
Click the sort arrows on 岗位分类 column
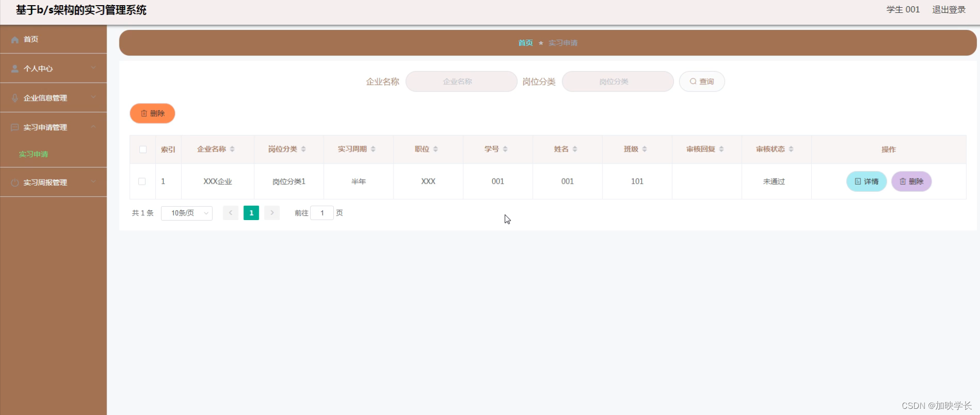[304, 149]
